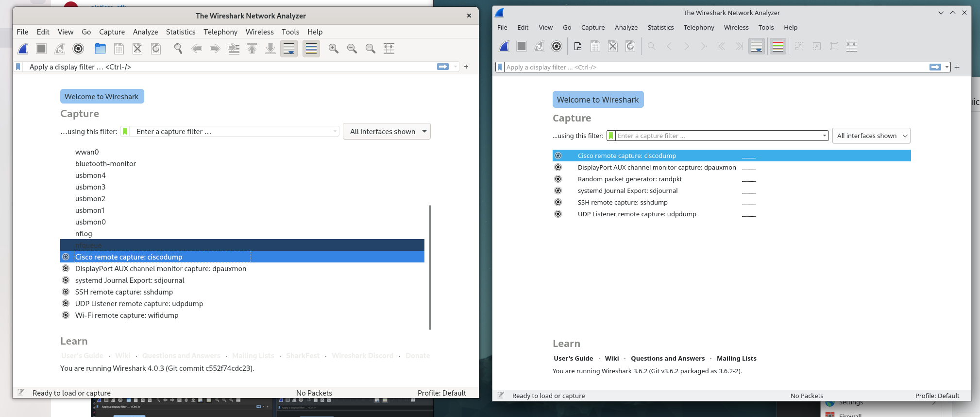The height and width of the screenshot is (417, 980).
Task: Click save capture file icon in left window
Action: tap(119, 49)
